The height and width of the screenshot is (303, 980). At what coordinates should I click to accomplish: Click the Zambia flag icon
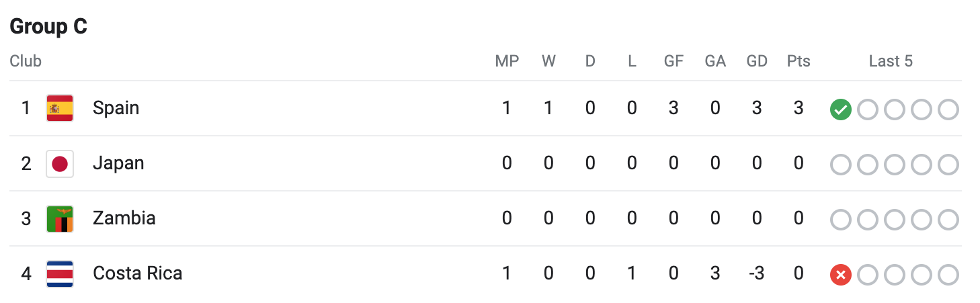60,218
